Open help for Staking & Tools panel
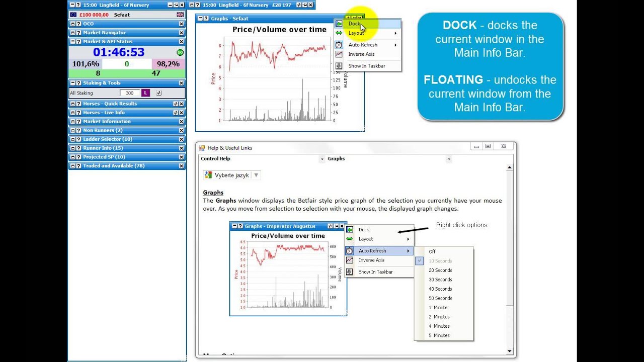644x362 pixels. [78, 83]
